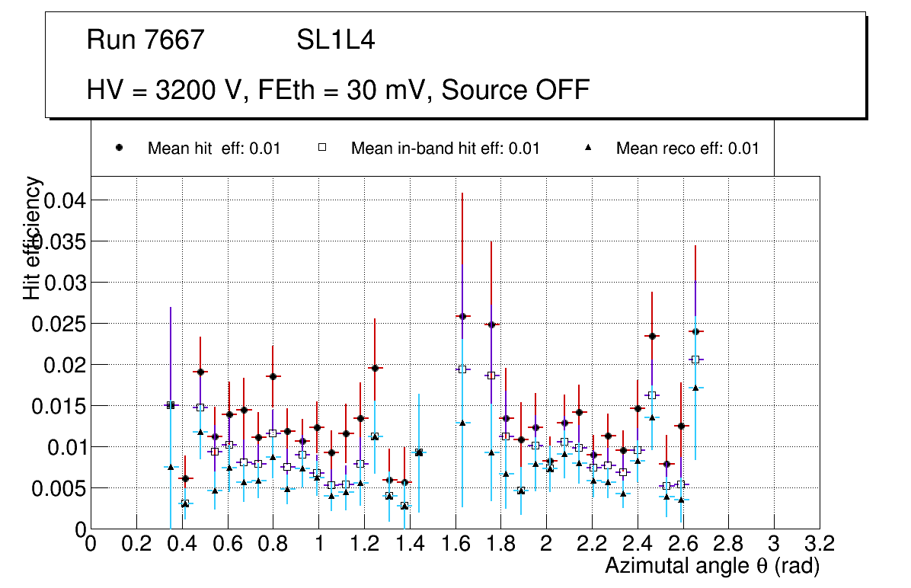Click the open square legend marker
Screen dimensions: 911x588
pos(321,149)
